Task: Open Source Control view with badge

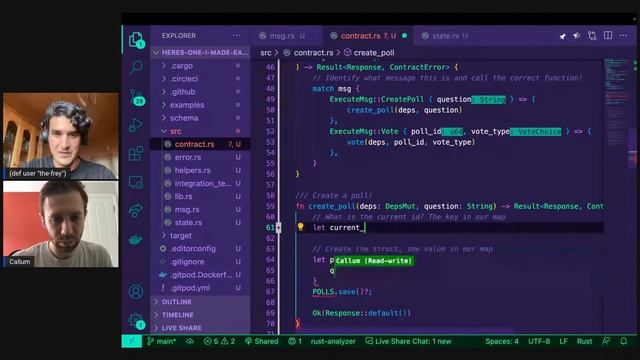Action: coord(137,98)
